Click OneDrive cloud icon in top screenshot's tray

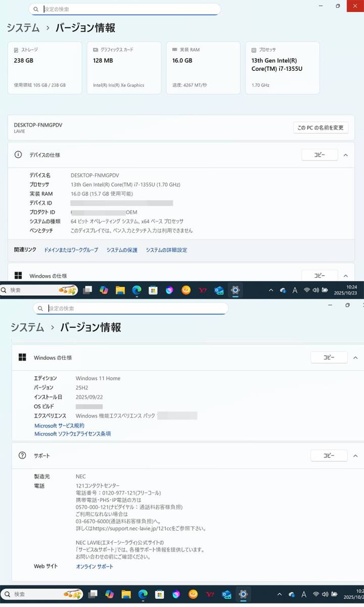point(283,290)
